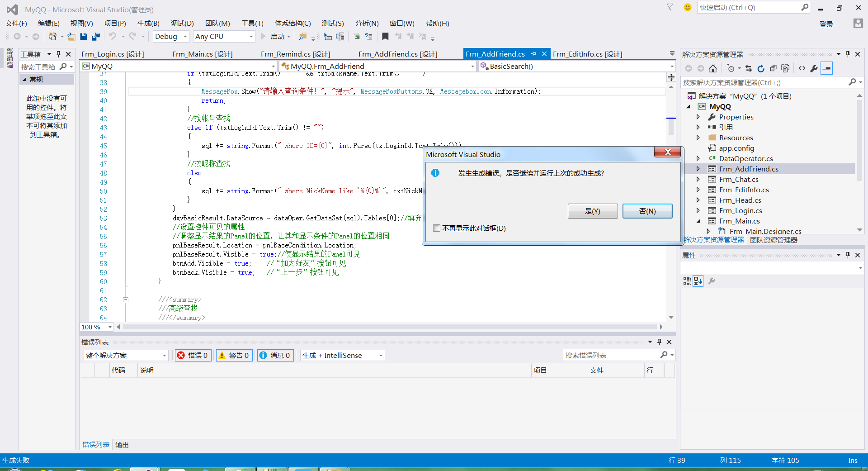The width and height of the screenshot is (868, 471).
Task: Click Sync with Active Document icon
Action: point(749,68)
